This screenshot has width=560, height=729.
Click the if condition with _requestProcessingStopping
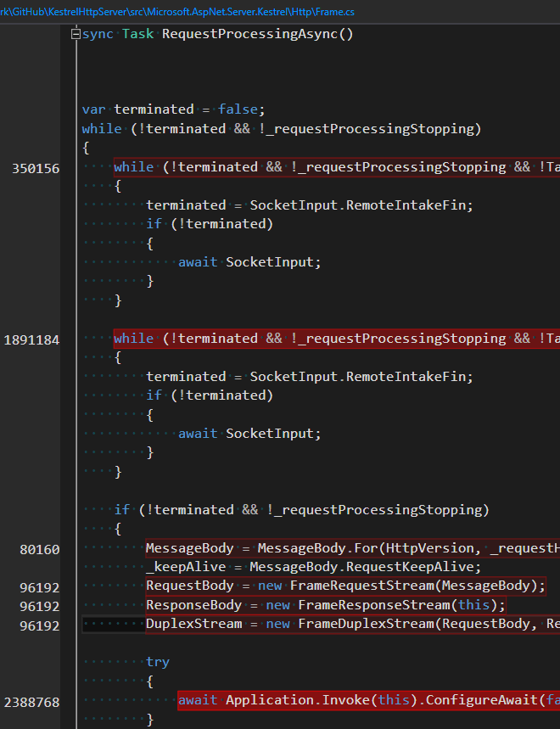(x=301, y=510)
